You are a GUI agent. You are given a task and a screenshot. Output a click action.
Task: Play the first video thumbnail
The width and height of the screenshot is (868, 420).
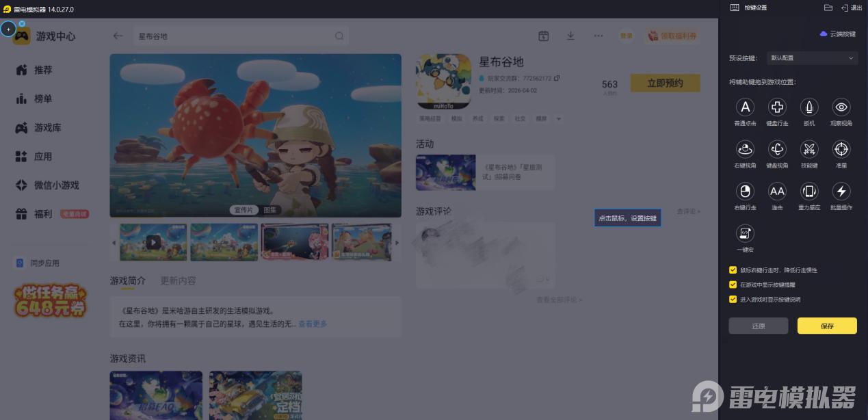point(153,242)
